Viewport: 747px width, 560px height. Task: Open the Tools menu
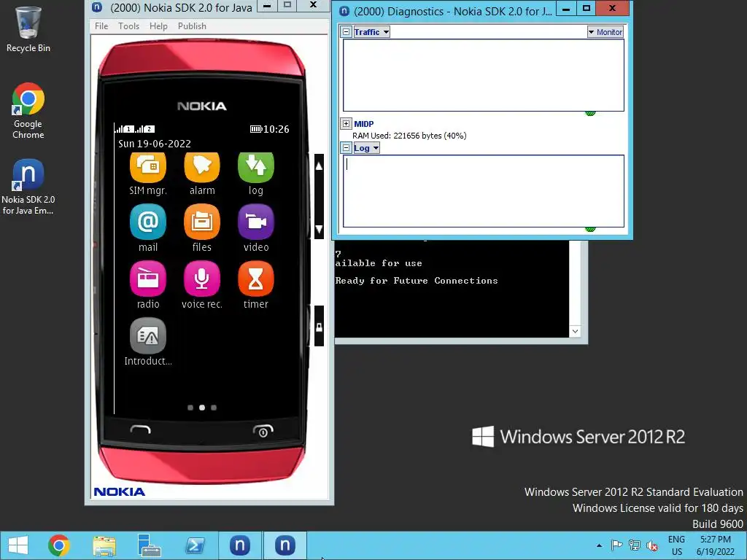128,26
